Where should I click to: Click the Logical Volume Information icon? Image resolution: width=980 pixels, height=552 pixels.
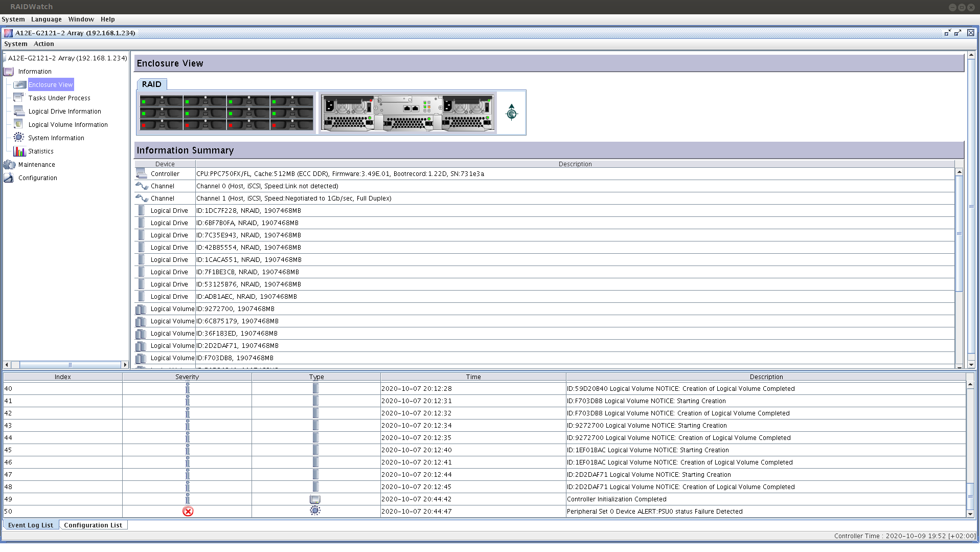tap(19, 124)
